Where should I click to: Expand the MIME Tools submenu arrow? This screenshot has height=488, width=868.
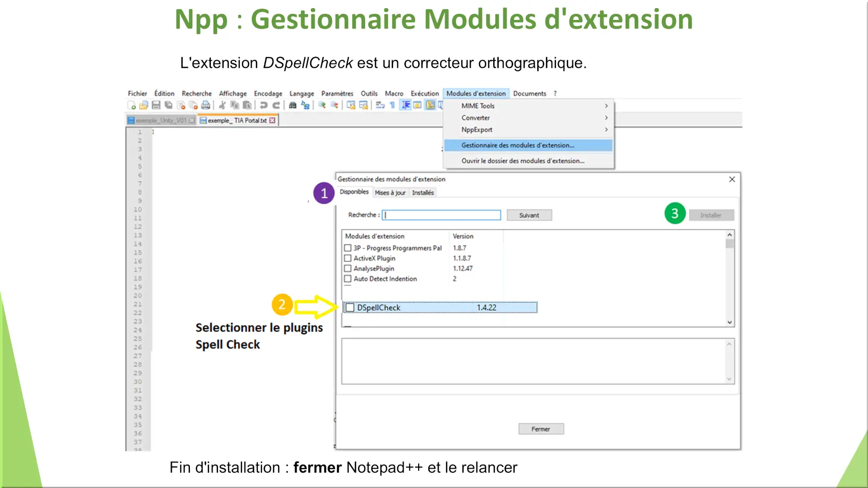pos(606,106)
